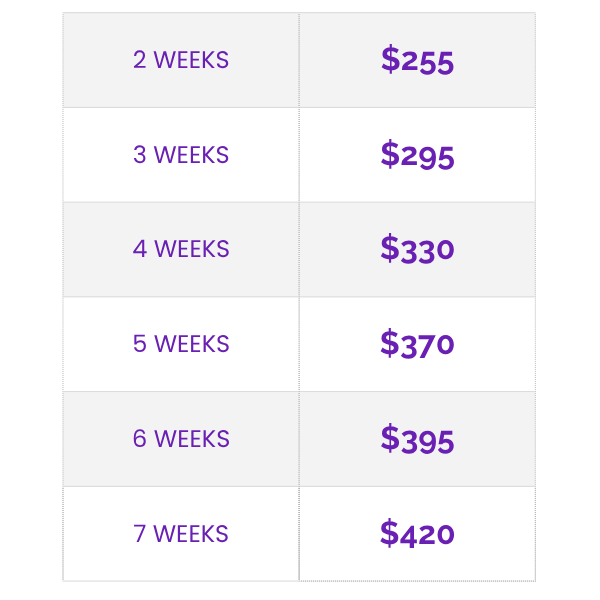600x600 pixels.
Task: Click the word WEEKS in the 2 WEEKS row
Action: (x=191, y=60)
